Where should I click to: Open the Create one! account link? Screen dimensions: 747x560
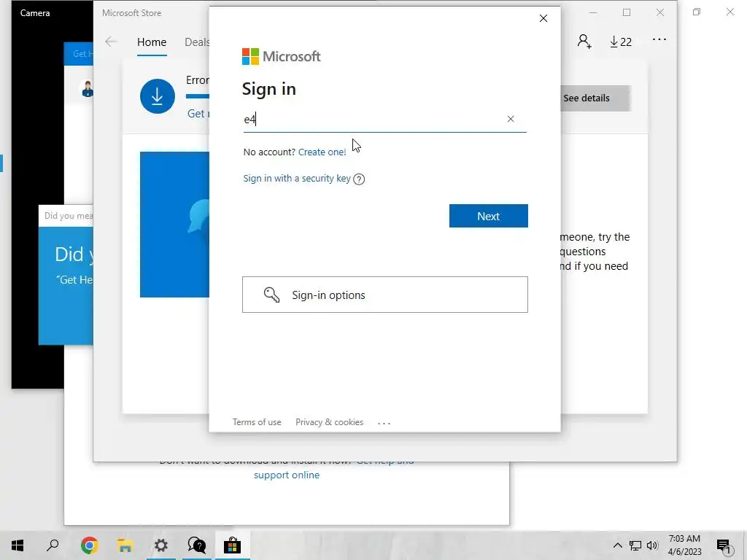coord(322,152)
